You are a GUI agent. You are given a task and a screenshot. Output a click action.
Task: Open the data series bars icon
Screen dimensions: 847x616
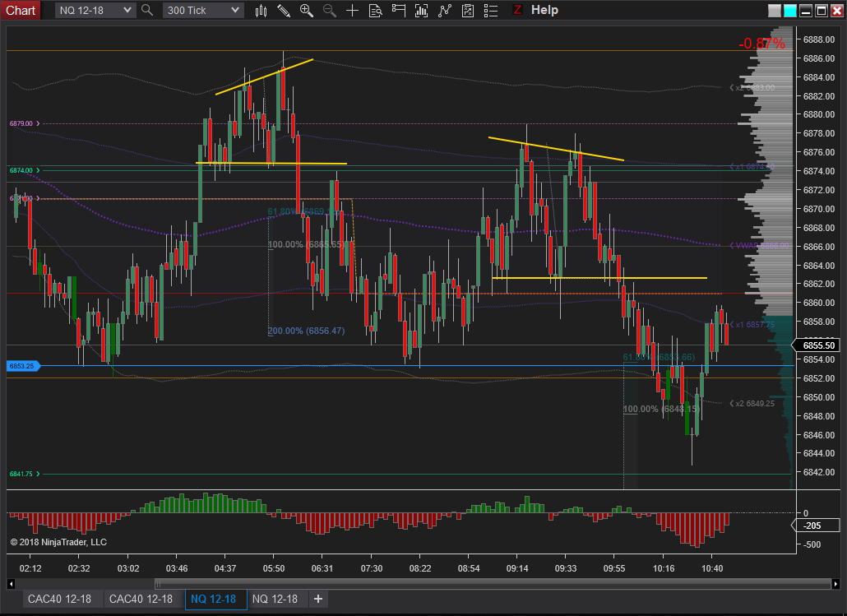click(x=421, y=10)
